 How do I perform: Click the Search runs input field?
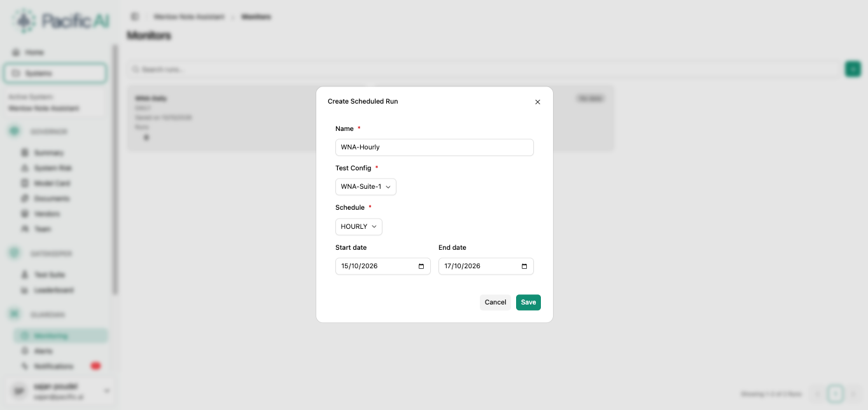pos(484,69)
